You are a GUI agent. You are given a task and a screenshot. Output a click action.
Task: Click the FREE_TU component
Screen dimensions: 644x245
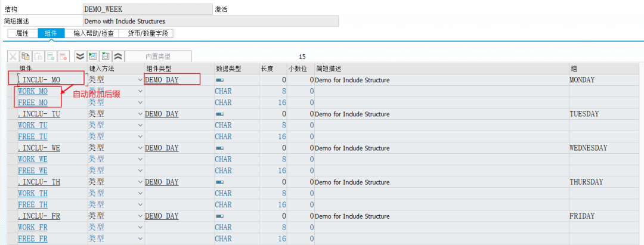[x=33, y=137]
